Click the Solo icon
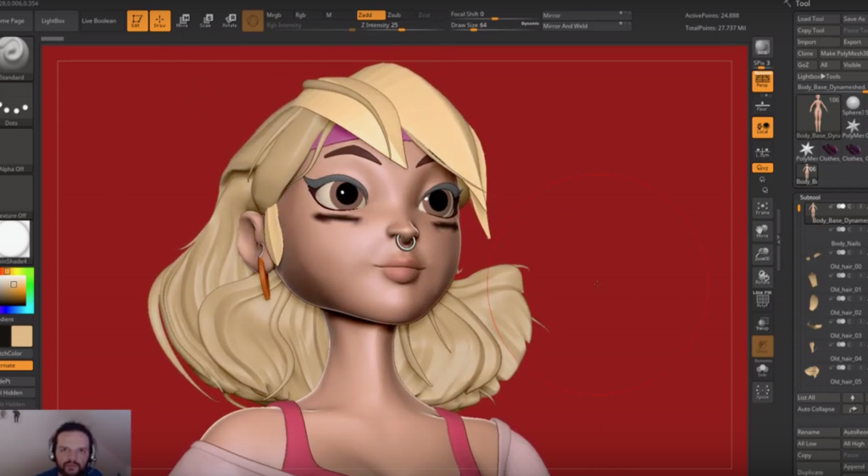Image resolution: width=868 pixels, height=476 pixels. point(762,368)
